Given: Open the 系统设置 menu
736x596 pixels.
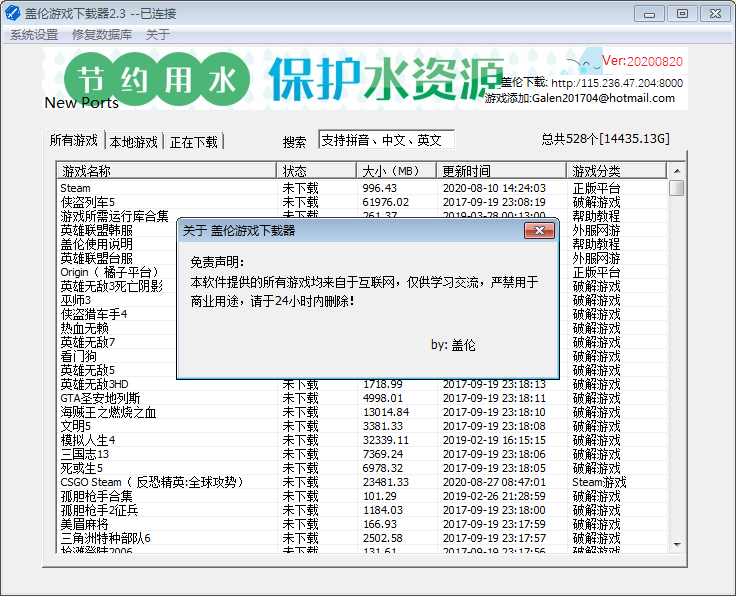Looking at the screenshot, I should (x=34, y=35).
